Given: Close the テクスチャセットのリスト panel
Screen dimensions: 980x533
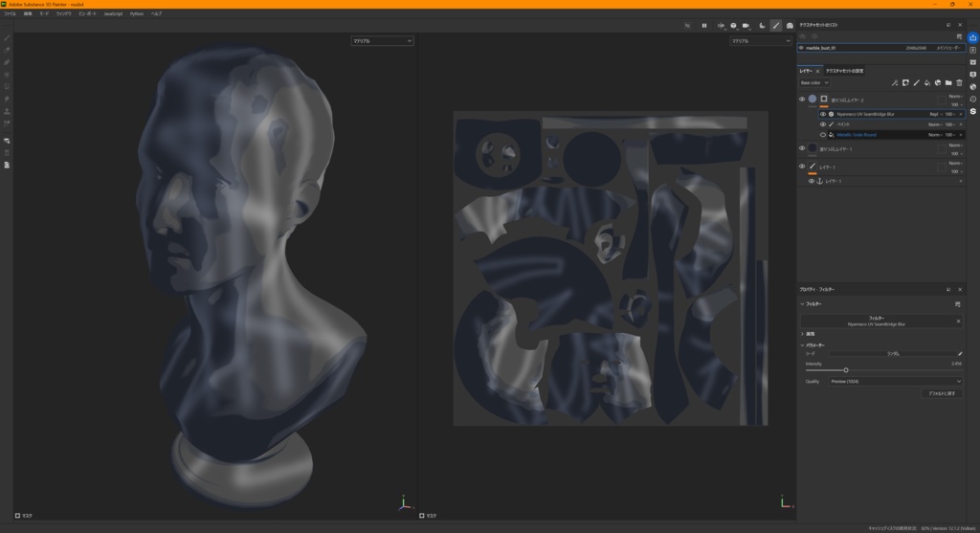Looking at the screenshot, I should point(960,25).
